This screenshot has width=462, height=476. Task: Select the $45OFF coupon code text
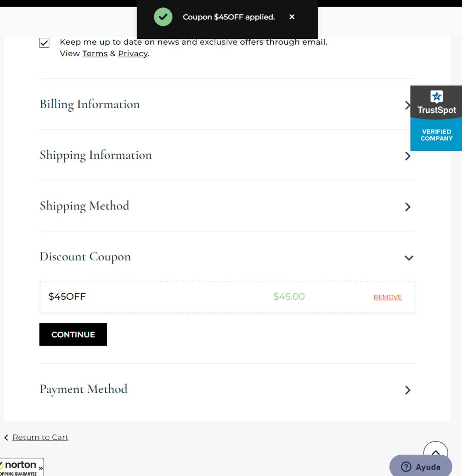[x=67, y=296]
